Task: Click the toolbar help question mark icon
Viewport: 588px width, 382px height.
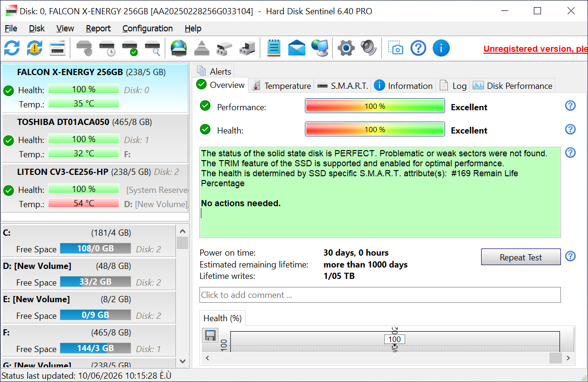Action: tap(418, 48)
